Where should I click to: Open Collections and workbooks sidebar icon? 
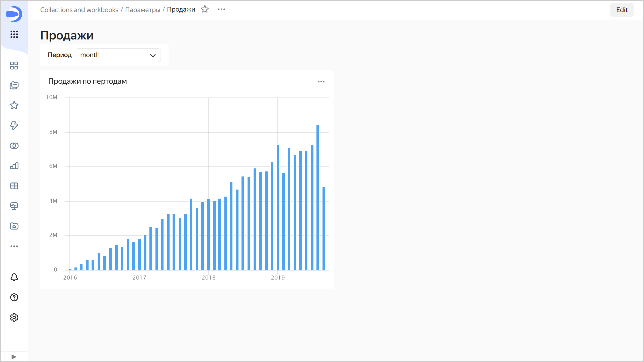pos(14,85)
